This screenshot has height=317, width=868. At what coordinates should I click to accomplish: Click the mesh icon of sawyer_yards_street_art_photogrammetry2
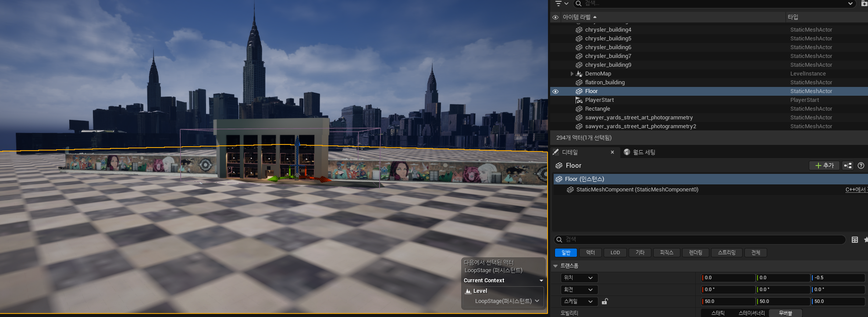pyautogui.click(x=579, y=126)
